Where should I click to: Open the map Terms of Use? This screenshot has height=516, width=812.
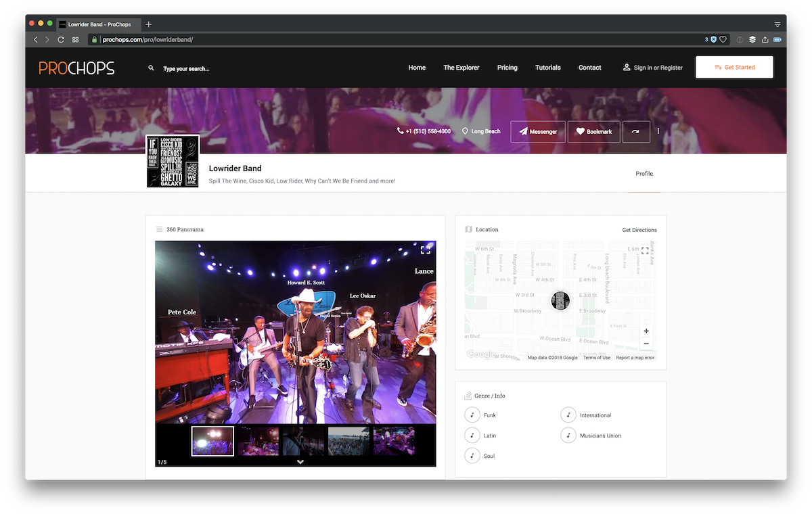pyautogui.click(x=597, y=358)
